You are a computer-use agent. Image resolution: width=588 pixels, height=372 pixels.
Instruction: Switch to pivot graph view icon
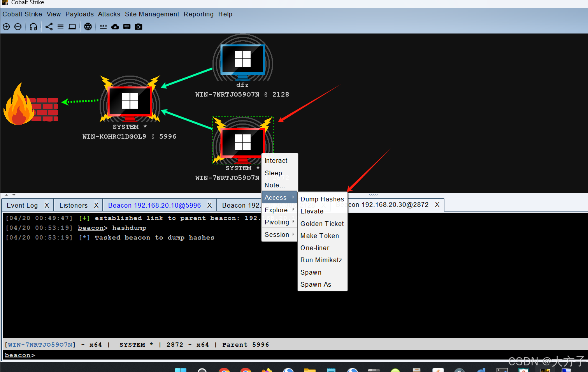(49, 26)
